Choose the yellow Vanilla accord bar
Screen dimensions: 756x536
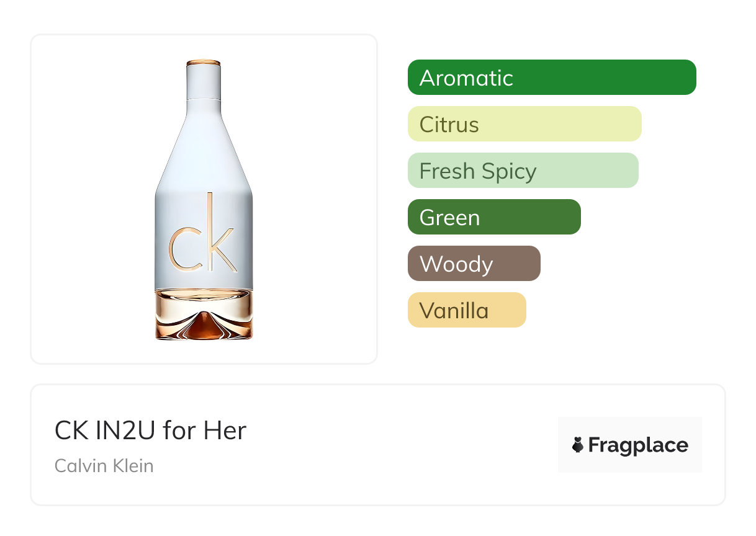[x=467, y=310]
